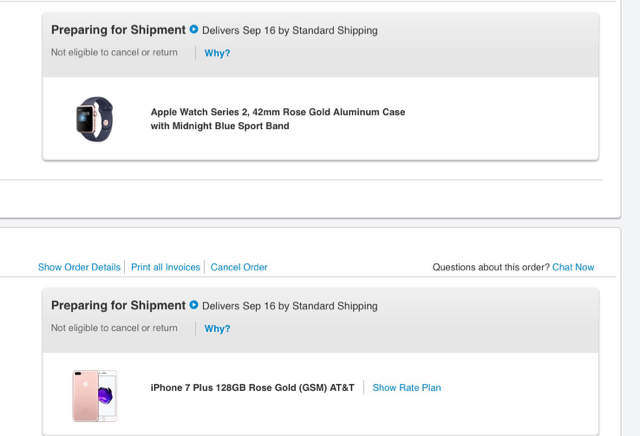The width and height of the screenshot is (640, 436).
Task: Click the blue arrow icon above the iPhone
Action: (x=194, y=305)
